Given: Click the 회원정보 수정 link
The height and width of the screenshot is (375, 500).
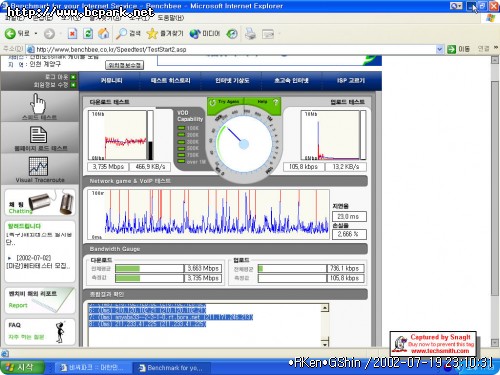Looking at the screenshot, I should (51, 85).
